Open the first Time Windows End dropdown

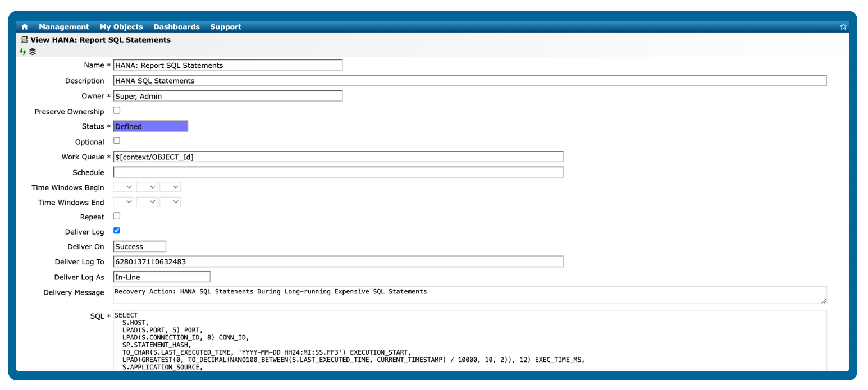124,201
